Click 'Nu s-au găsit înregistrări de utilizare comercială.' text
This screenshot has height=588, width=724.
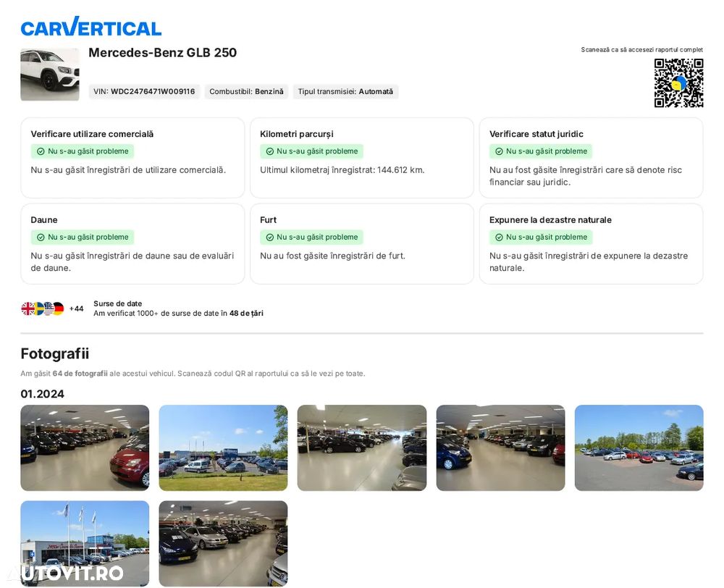[x=128, y=170]
